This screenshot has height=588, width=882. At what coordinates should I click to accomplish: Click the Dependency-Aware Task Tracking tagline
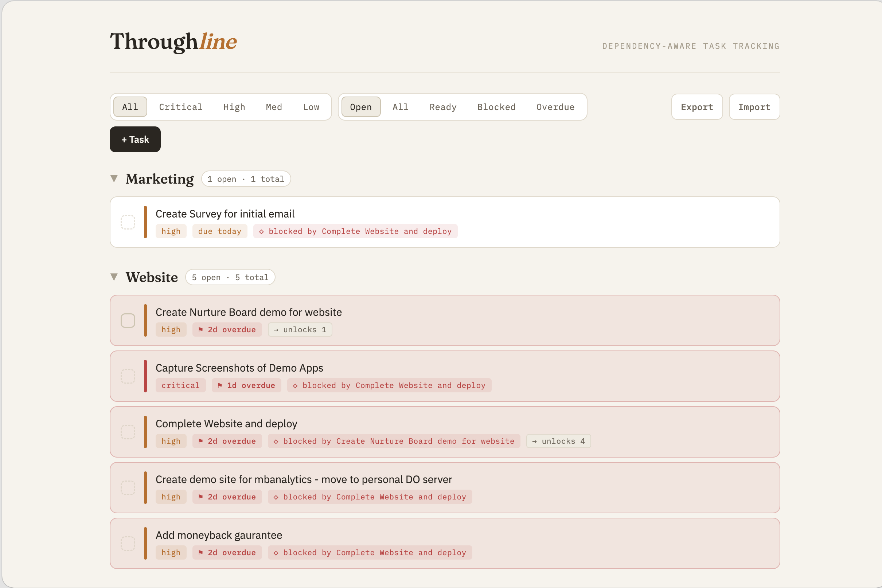click(691, 46)
